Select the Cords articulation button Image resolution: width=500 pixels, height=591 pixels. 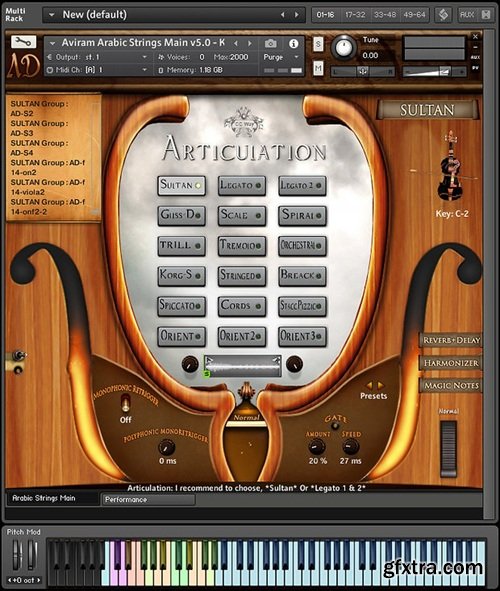point(242,306)
